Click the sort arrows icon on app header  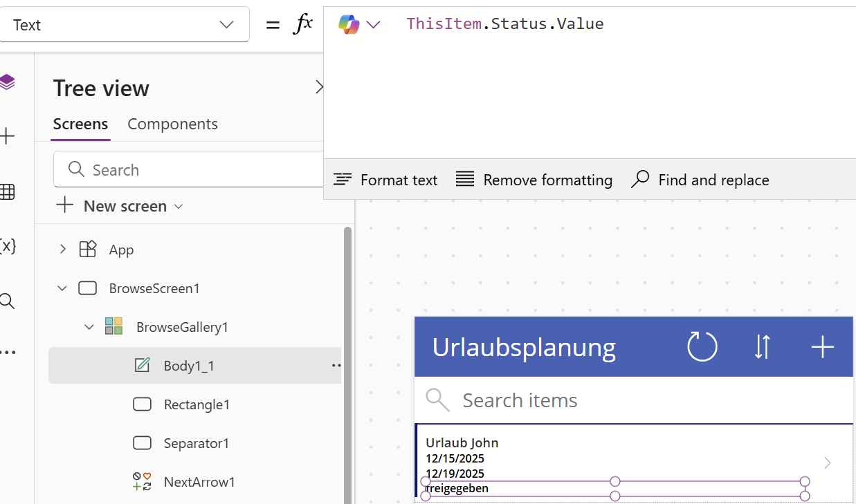pos(762,346)
